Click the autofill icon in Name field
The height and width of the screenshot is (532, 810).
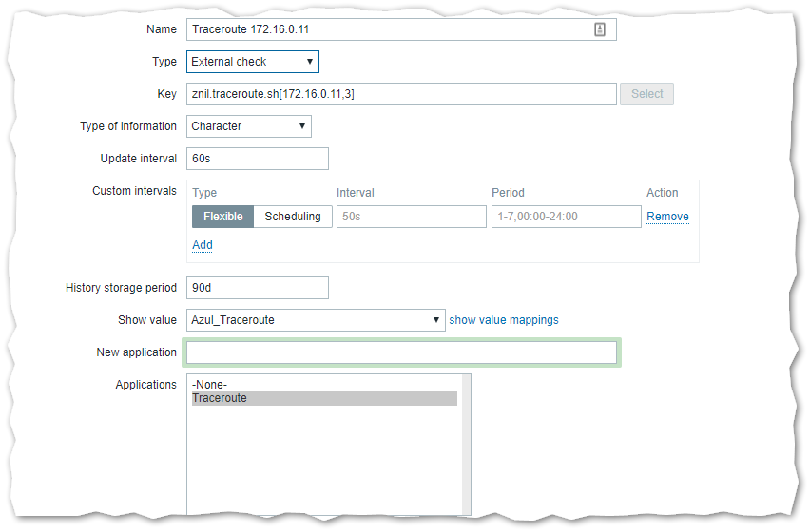[600, 29]
